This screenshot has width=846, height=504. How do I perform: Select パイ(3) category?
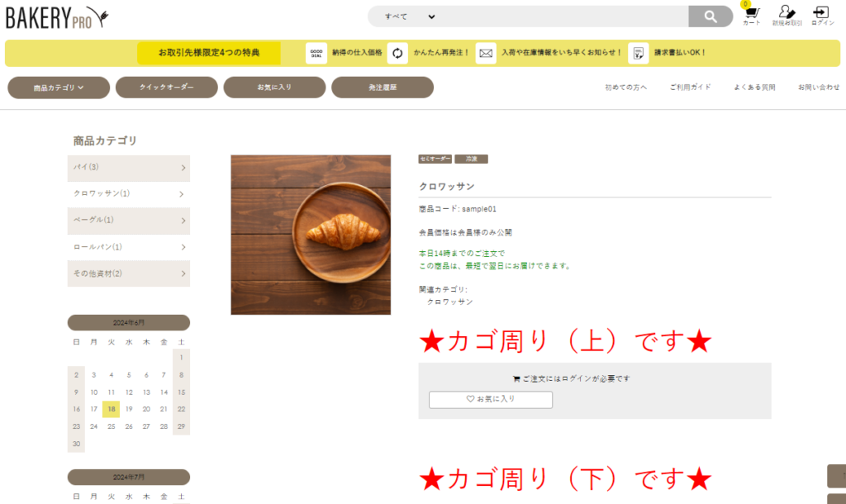coord(128,168)
